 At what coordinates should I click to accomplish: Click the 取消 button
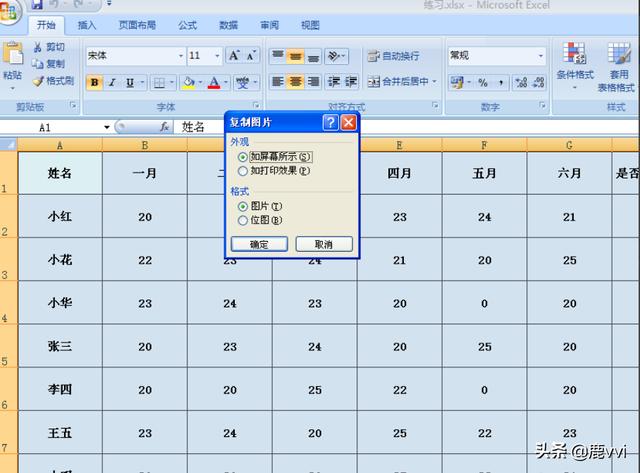(324, 244)
